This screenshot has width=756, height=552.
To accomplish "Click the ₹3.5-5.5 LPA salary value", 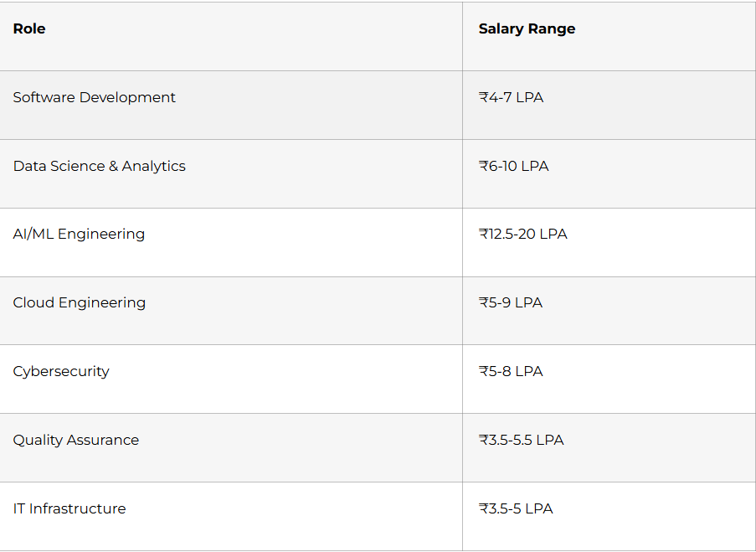I will (521, 441).
